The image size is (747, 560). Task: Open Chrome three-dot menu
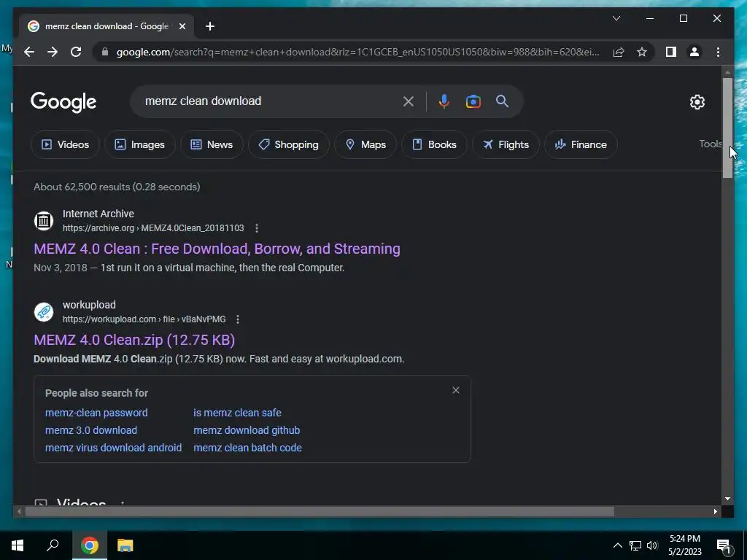(718, 52)
